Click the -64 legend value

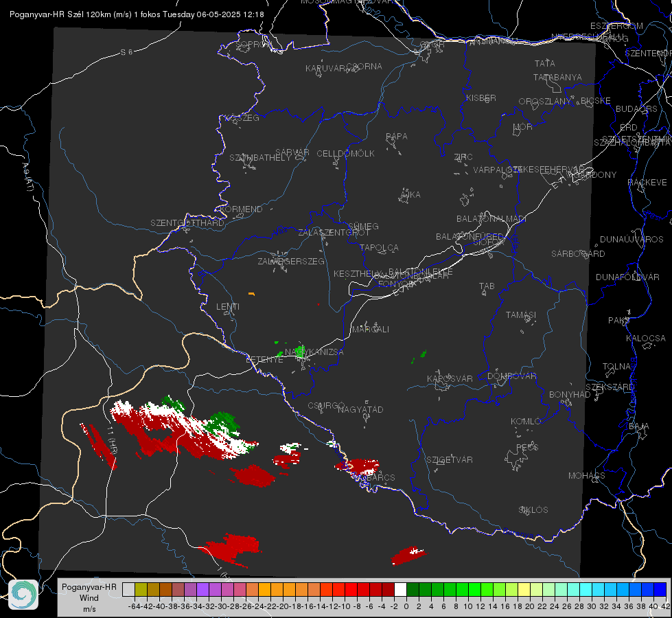click(134, 606)
